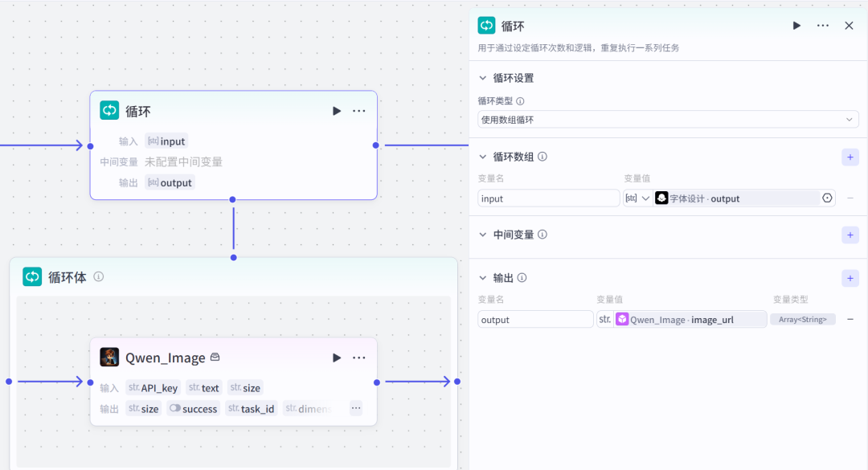Add a new 循环数组 variable
868x470 pixels.
click(x=850, y=157)
